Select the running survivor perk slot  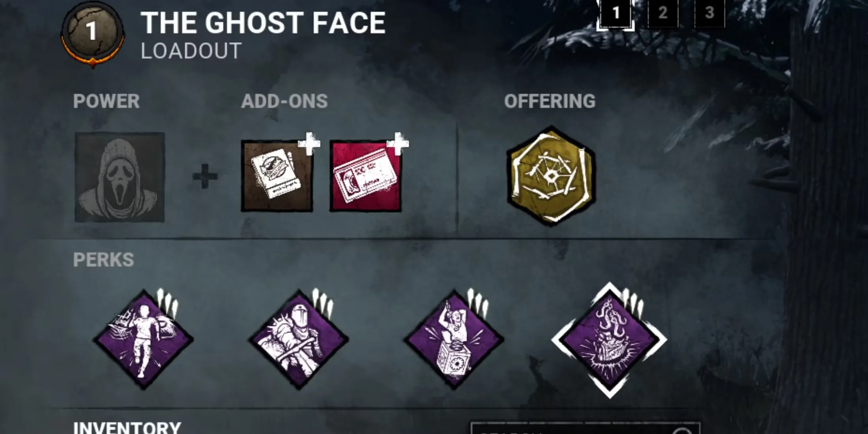click(143, 340)
